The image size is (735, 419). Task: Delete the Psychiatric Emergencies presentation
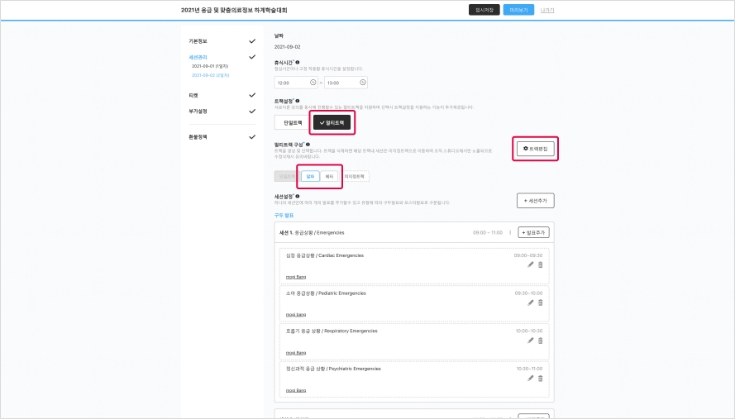tap(540, 377)
